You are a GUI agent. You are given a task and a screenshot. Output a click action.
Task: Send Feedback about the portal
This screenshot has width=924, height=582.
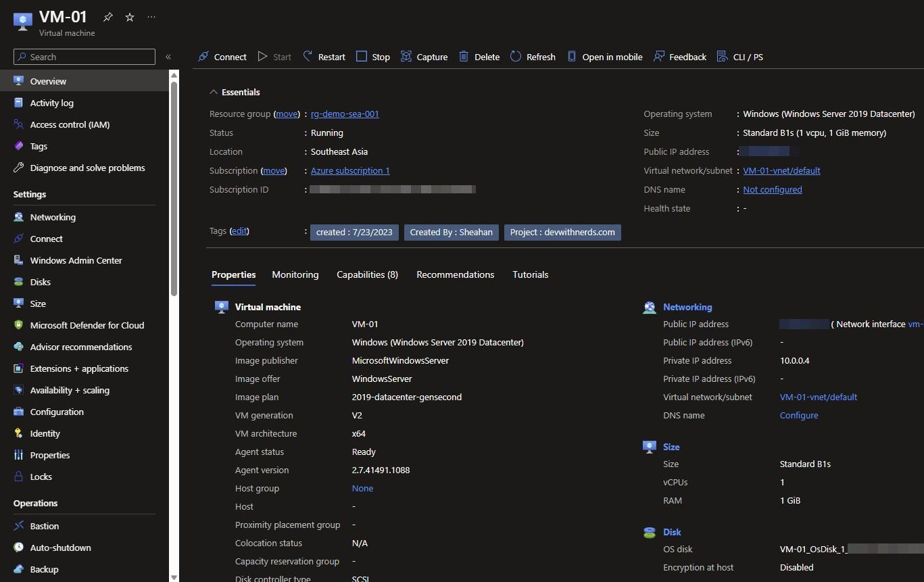679,57
